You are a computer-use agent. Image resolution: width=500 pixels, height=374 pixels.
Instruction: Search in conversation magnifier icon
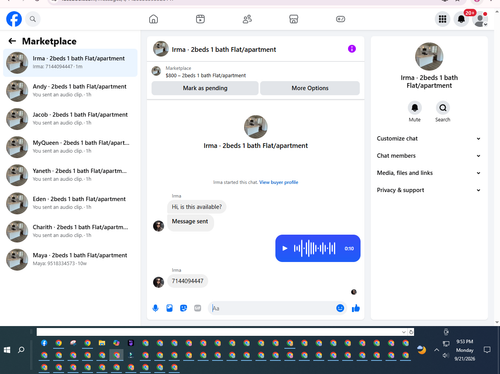tap(443, 108)
